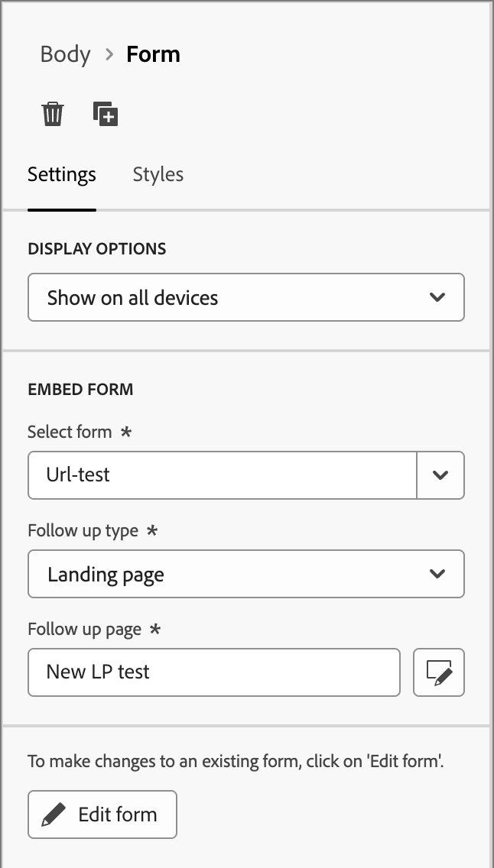Expand the Select form dropdown arrow
This screenshot has height=868, width=494.
pos(440,474)
